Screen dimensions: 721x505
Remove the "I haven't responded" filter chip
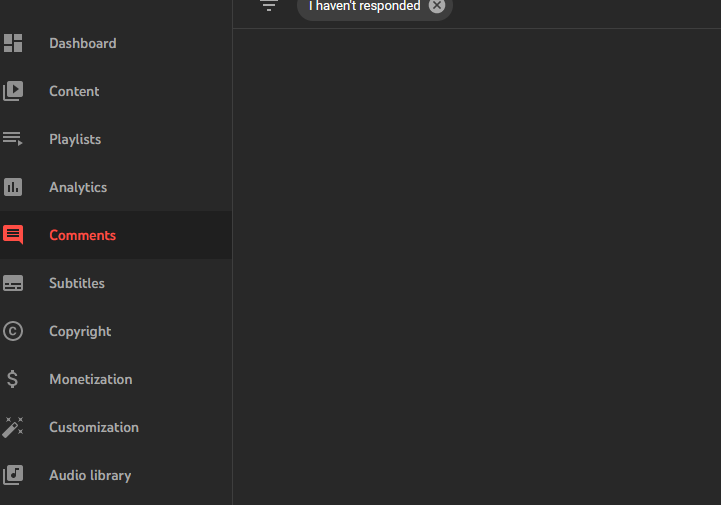point(437,6)
